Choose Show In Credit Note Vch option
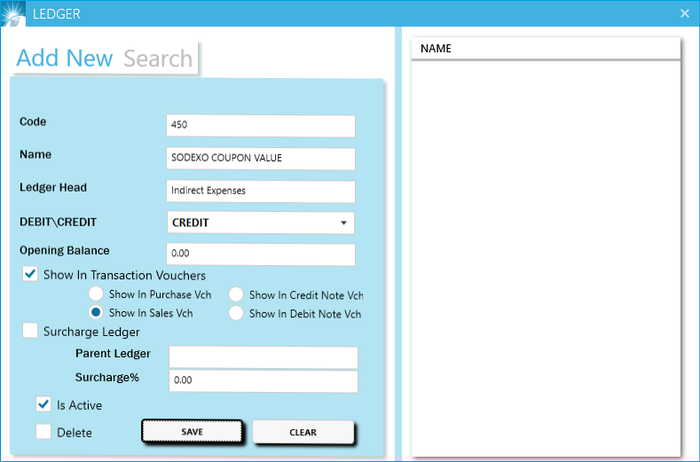The width and height of the screenshot is (700, 462). (x=236, y=295)
